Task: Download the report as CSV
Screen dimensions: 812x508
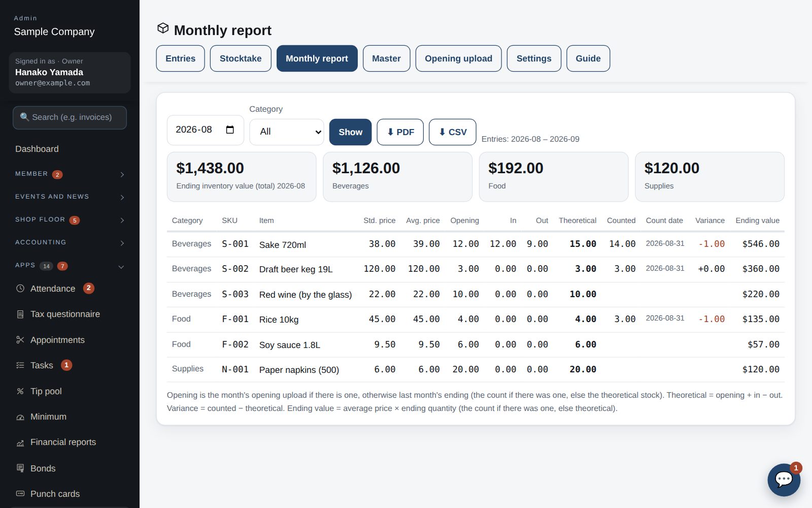Action: (x=452, y=132)
